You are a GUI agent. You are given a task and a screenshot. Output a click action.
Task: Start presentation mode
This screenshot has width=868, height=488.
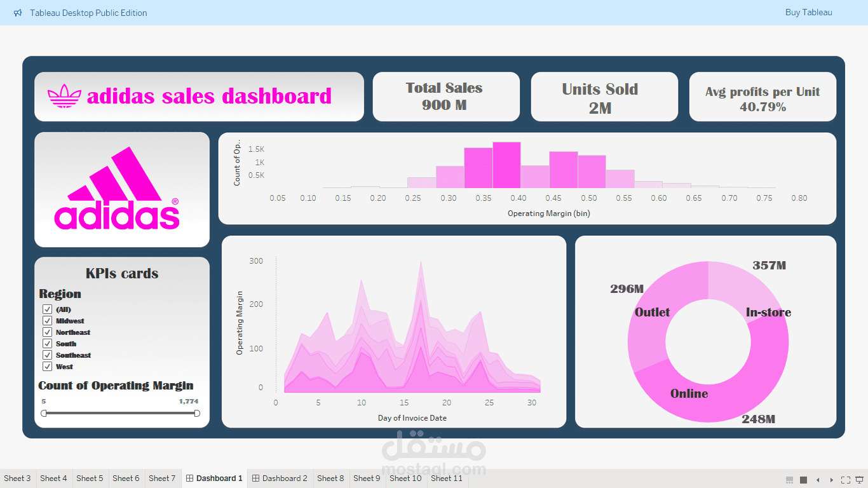(860, 479)
